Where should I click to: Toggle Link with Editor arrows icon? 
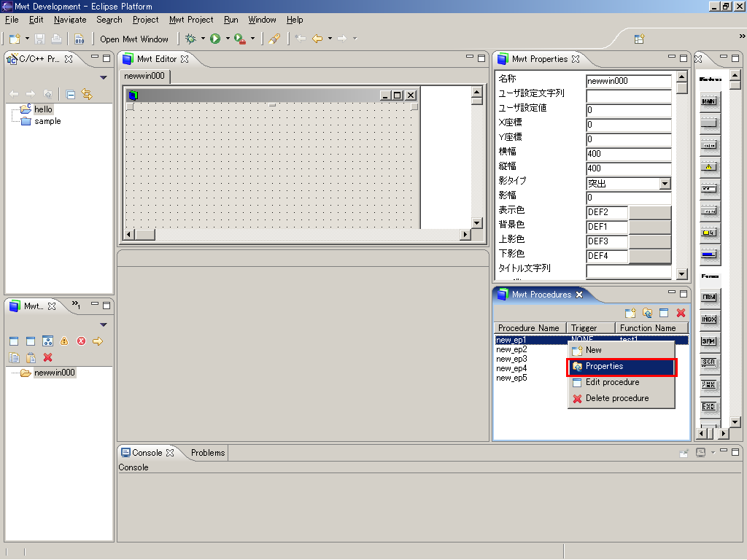pos(87,94)
